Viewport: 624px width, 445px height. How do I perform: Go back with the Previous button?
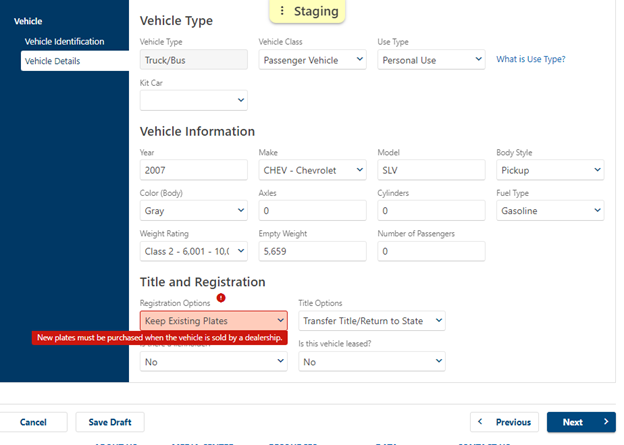pyautogui.click(x=504, y=422)
